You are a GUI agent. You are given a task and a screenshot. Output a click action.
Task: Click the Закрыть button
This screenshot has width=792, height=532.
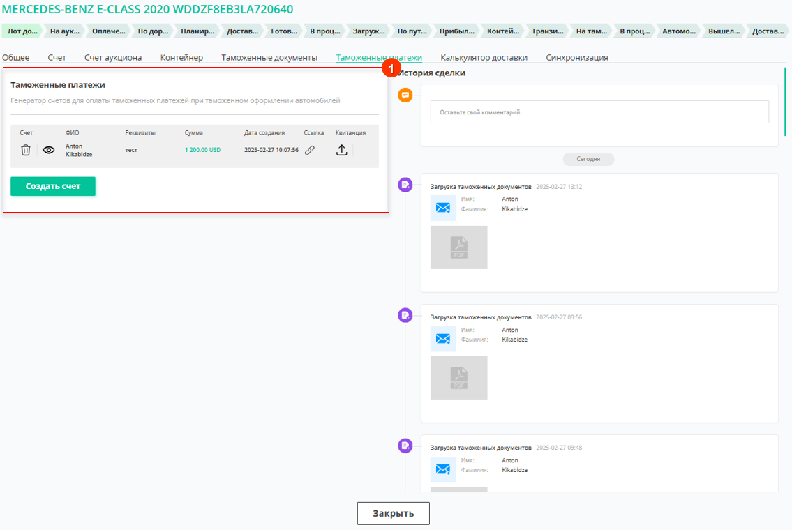[394, 513]
